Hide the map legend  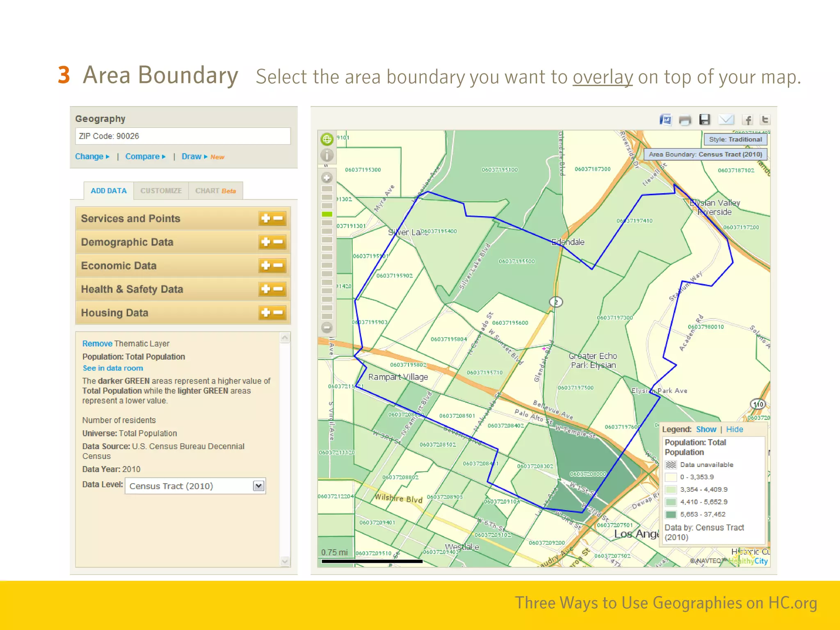tap(734, 429)
